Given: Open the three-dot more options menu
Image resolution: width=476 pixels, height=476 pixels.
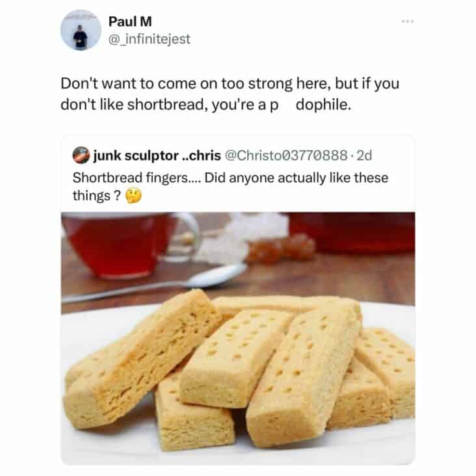Looking at the screenshot, I should [x=407, y=21].
